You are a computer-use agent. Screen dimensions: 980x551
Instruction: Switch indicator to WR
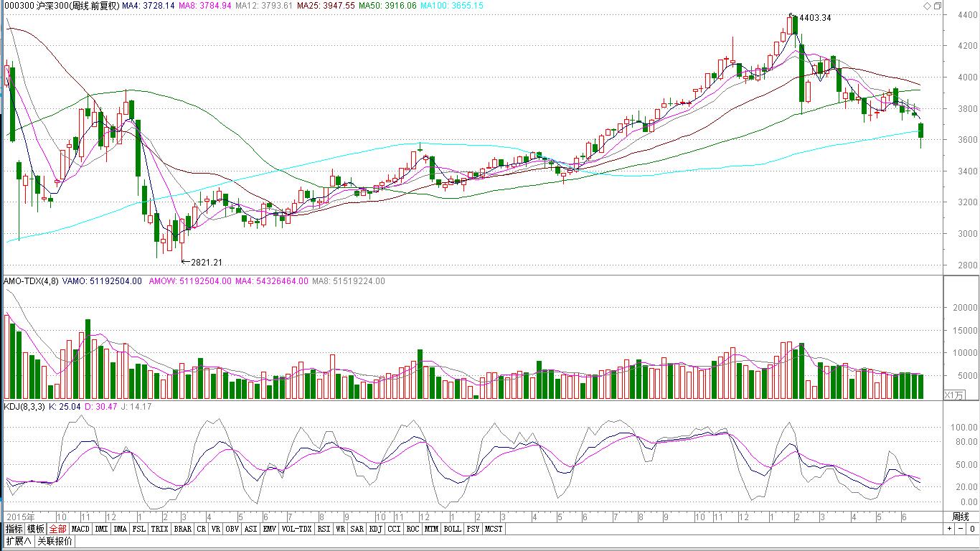pyautogui.click(x=341, y=529)
